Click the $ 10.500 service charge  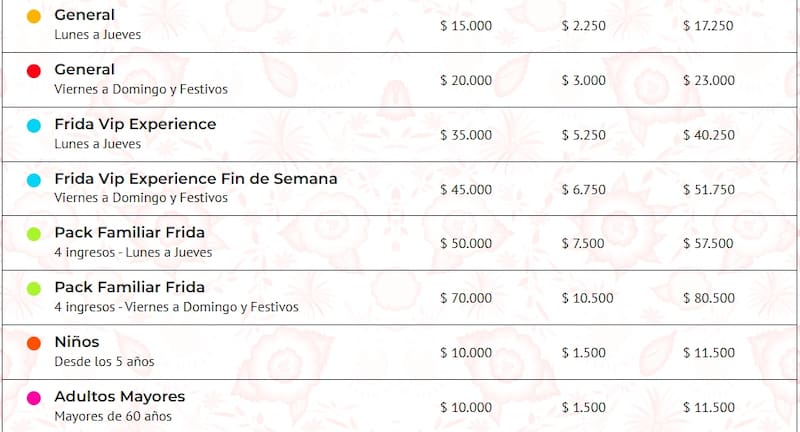(588, 298)
